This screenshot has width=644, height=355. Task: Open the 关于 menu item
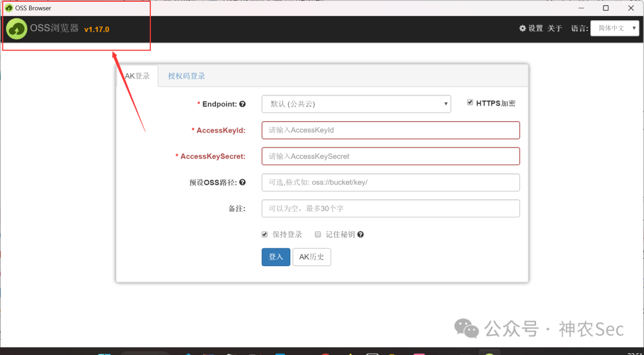555,29
